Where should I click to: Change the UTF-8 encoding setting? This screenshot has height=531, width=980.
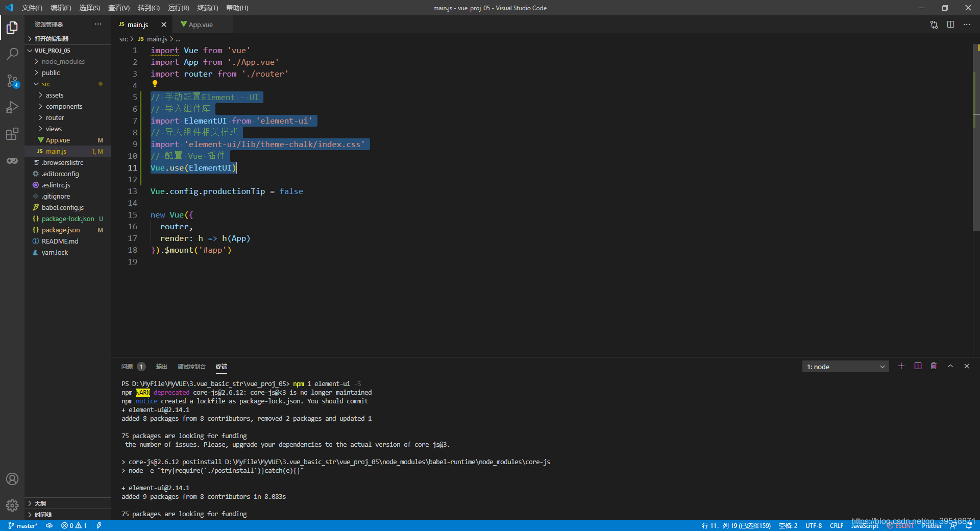(x=814, y=525)
